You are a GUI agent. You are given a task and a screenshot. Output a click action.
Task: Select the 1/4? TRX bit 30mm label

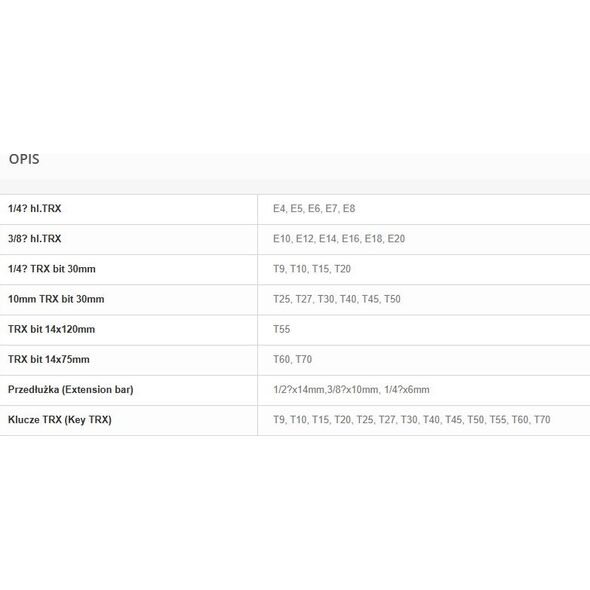pos(52,269)
